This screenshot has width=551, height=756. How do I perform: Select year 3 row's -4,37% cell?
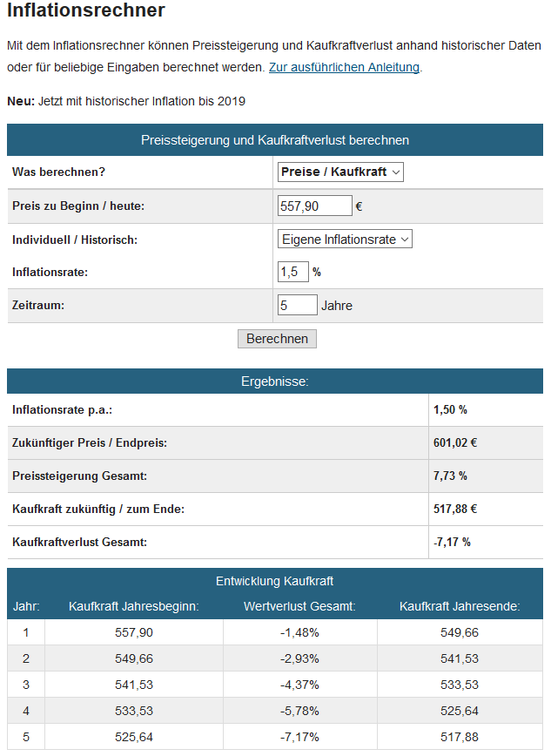click(299, 685)
